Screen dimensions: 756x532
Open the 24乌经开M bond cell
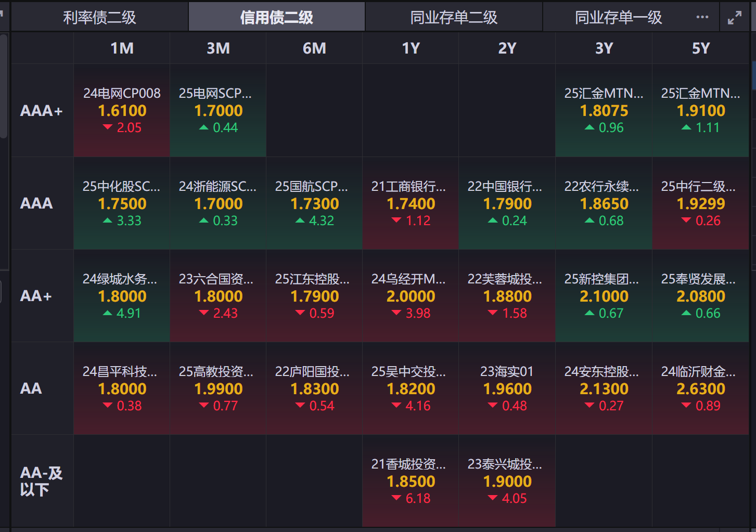(411, 296)
